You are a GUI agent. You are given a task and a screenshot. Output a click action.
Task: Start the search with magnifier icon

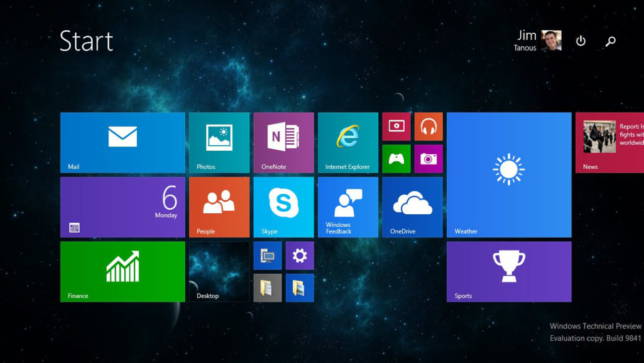pyautogui.click(x=610, y=41)
